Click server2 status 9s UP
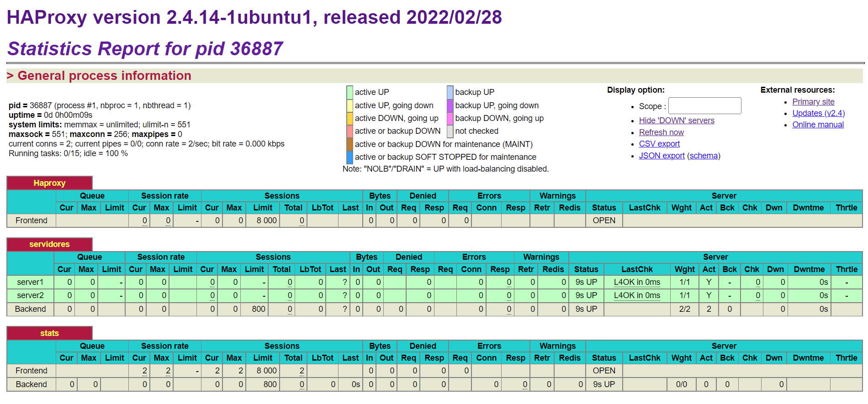The height and width of the screenshot is (404, 868). click(x=586, y=295)
